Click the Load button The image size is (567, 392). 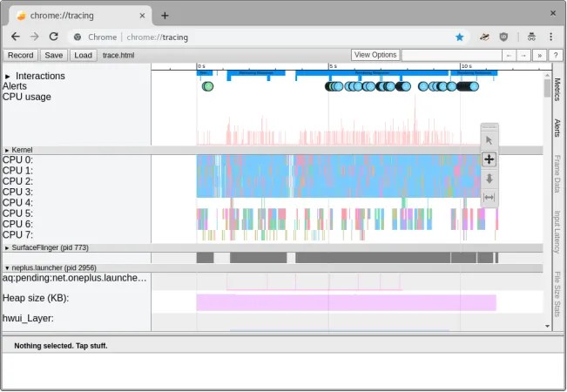(83, 56)
